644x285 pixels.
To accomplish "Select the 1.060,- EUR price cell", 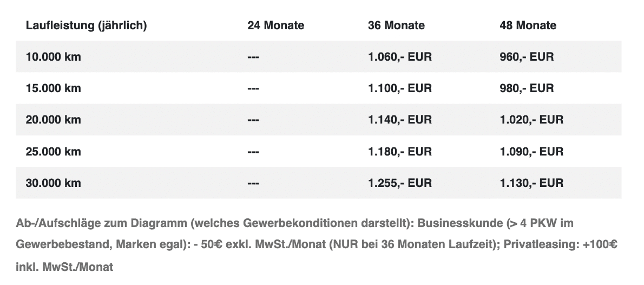I will click(400, 57).
